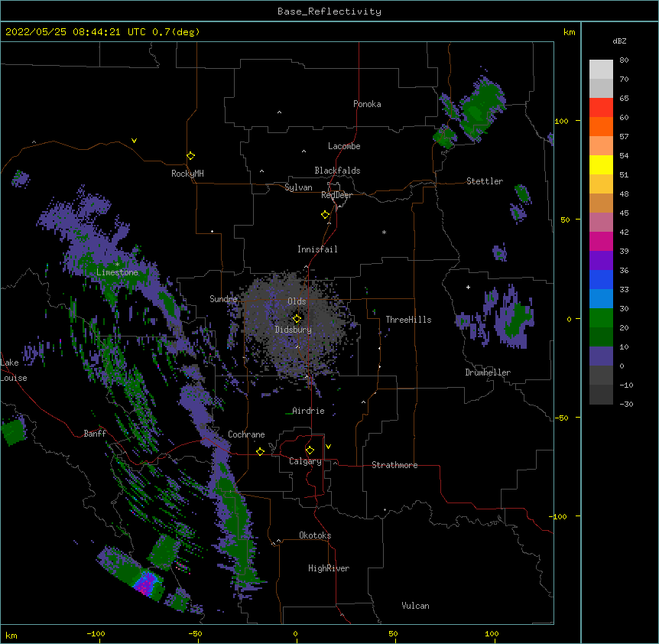Select the 80 dBZ white legend swatch

601,70
